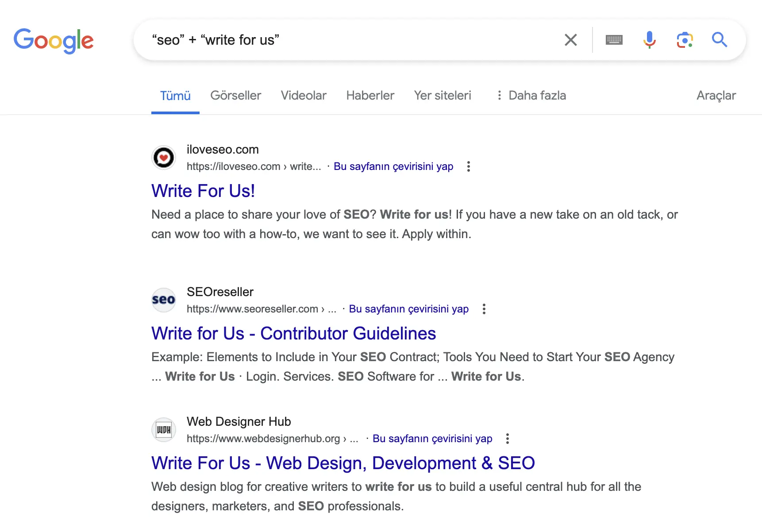The width and height of the screenshot is (762, 532).
Task: Open three-dot menu for SEOreseller result
Action: [x=484, y=309]
